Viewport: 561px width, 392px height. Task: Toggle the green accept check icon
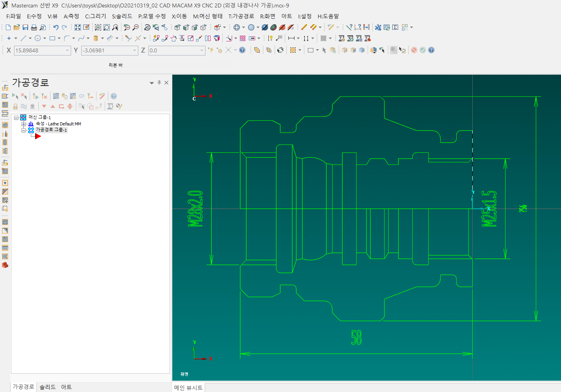[x=423, y=50]
